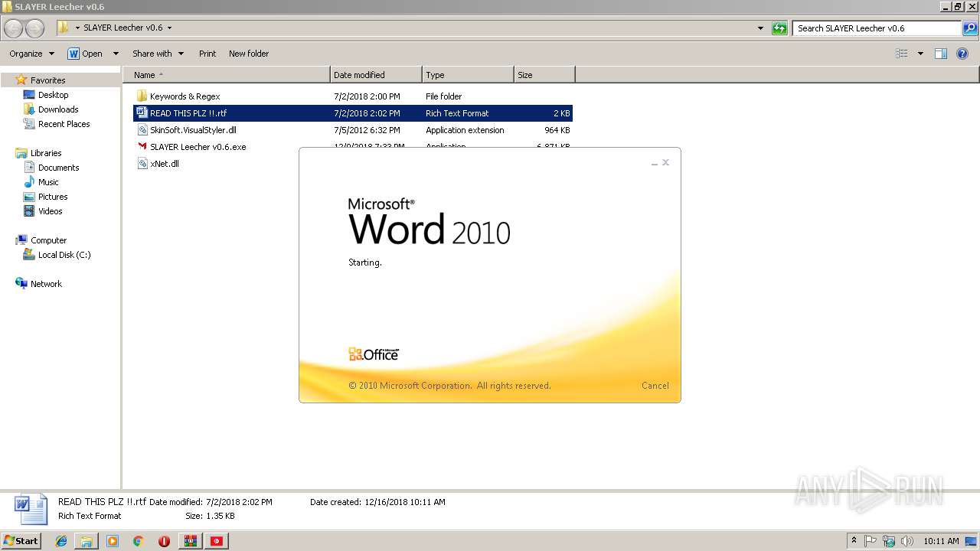Open Favorites star in navigation pane
Viewport: 980px width, 551px height.
click(x=21, y=80)
